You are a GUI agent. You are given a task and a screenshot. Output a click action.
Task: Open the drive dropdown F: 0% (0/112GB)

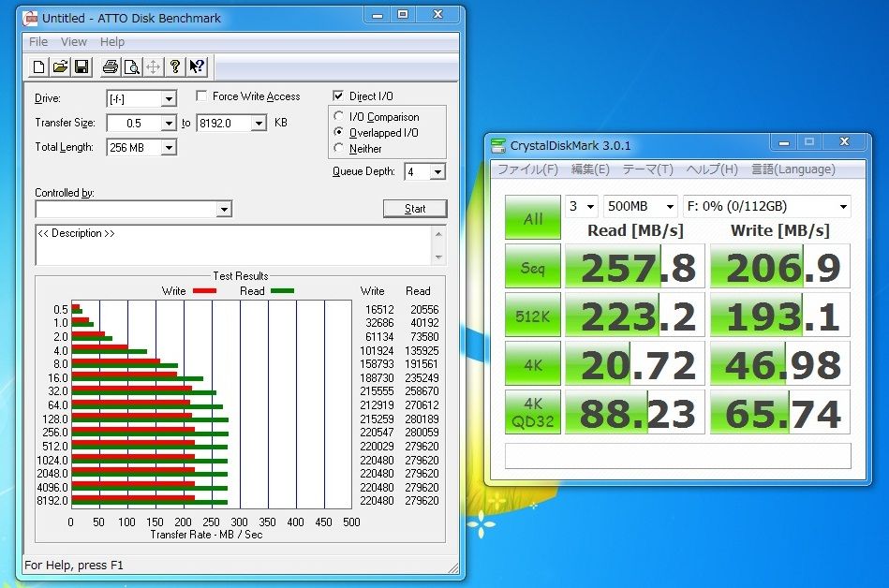[767, 206]
